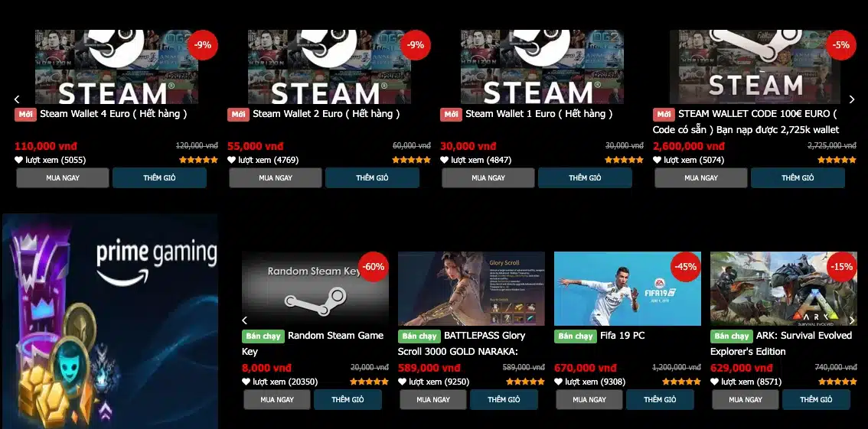Open the Prime Gaming banner
This screenshot has height=429, width=868.
(x=110, y=321)
